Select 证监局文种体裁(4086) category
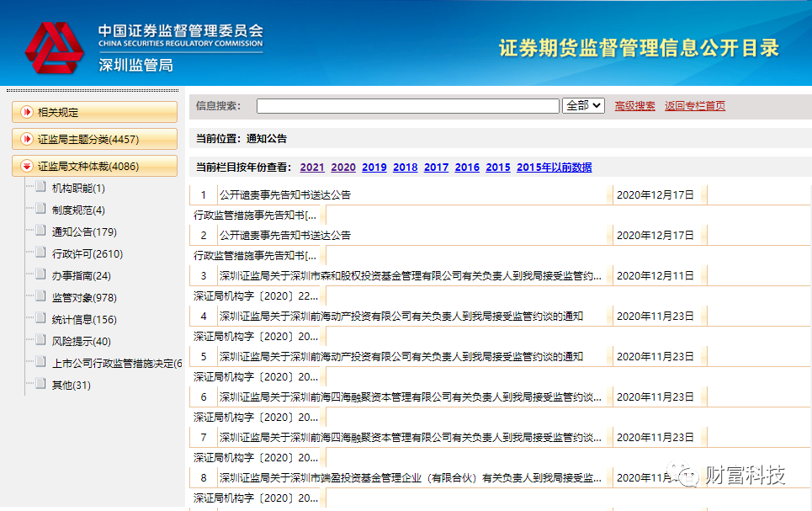812x511 pixels. (94, 166)
